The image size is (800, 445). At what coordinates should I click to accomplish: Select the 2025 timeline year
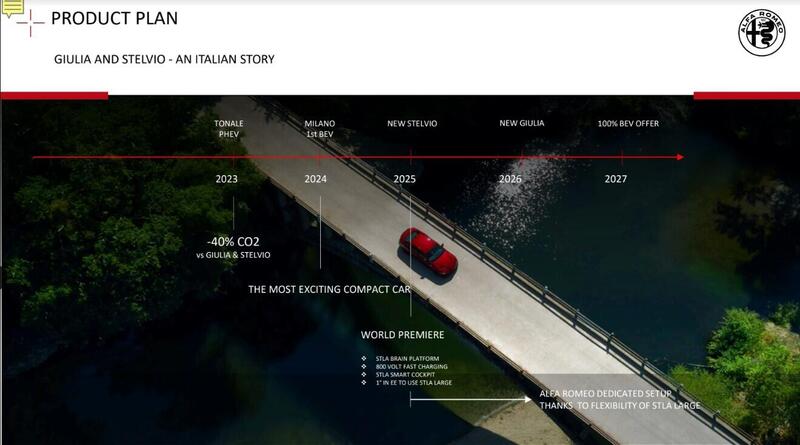pyautogui.click(x=405, y=179)
